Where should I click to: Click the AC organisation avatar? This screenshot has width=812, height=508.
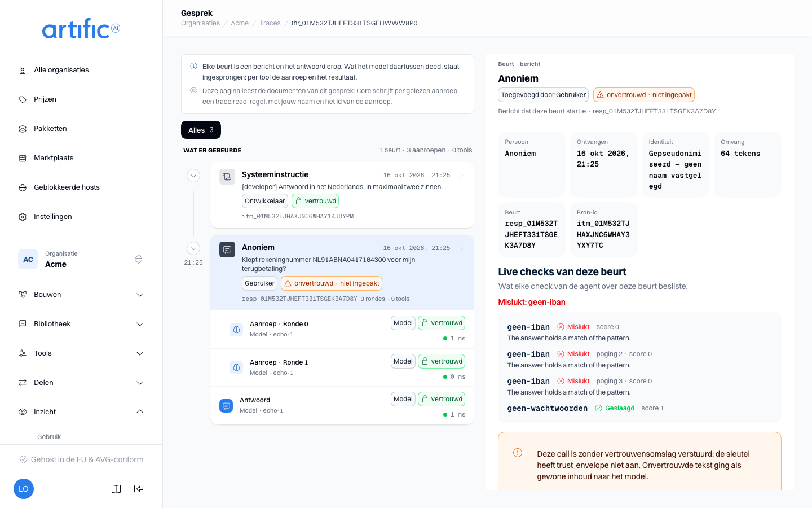[x=28, y=259]
